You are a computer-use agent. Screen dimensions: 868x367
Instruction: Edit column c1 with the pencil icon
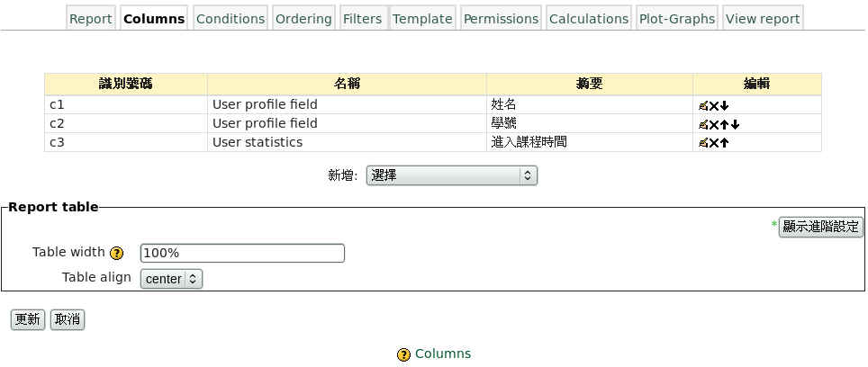703,105
